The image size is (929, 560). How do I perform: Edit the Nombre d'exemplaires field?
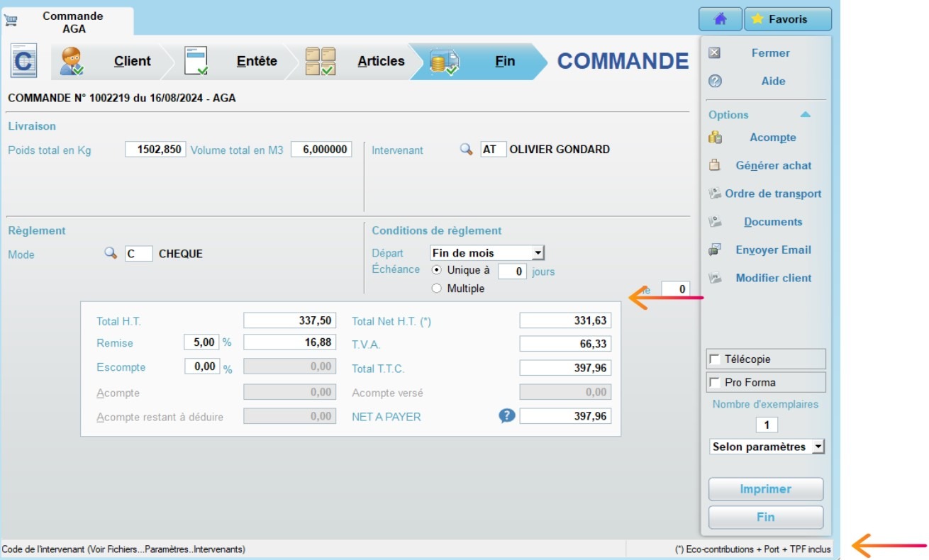tap(766, 425)
